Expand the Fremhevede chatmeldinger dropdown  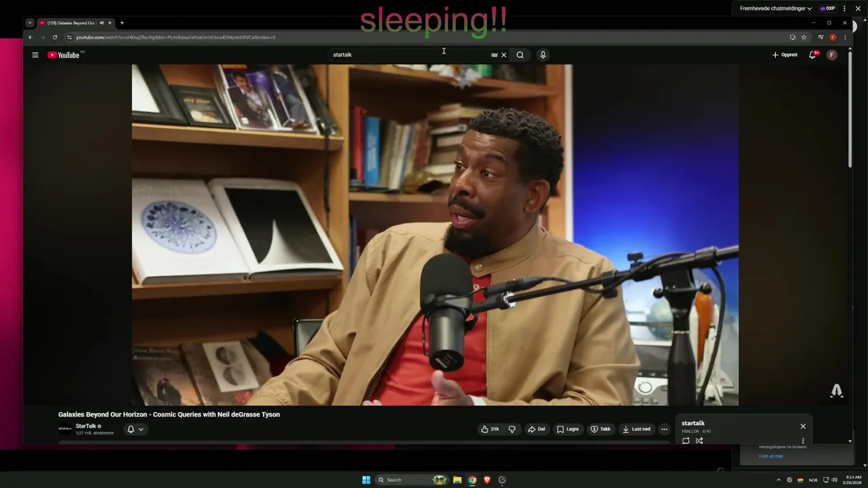coord(776,9)
